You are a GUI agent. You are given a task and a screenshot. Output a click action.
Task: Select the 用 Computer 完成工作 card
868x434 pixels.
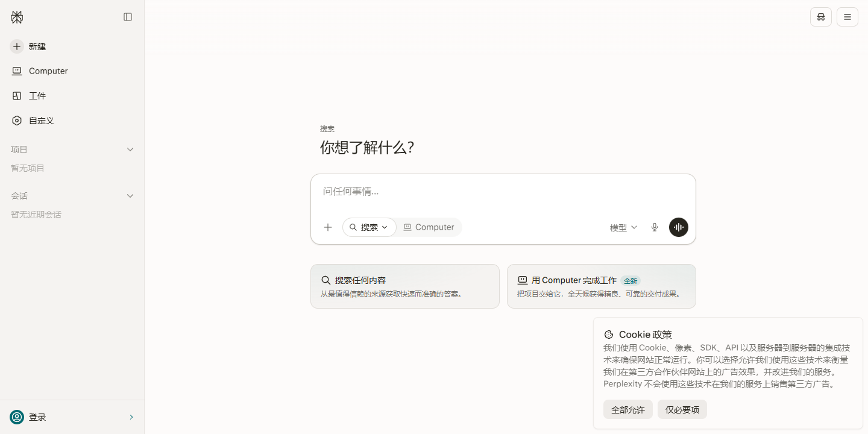pos(602,286)
